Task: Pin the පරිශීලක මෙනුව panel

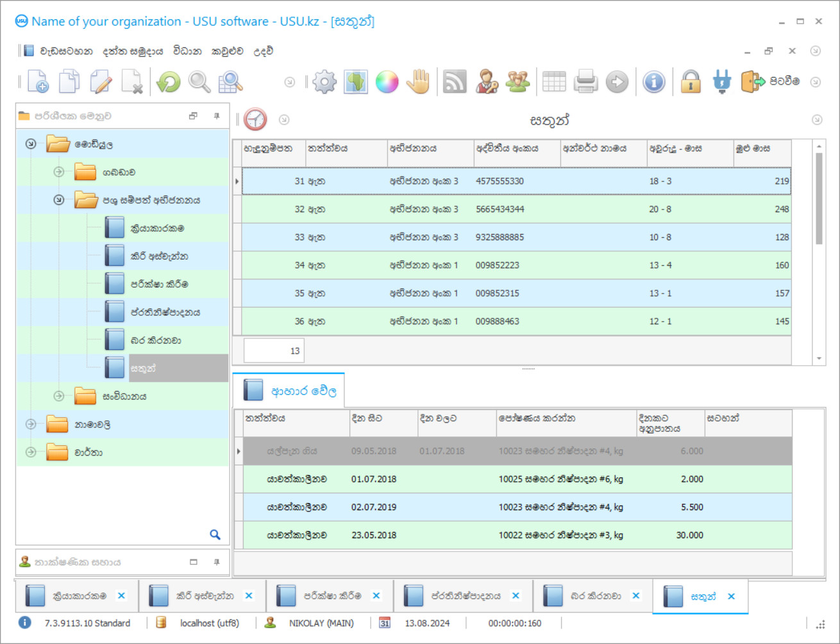Action: point(217,116)
